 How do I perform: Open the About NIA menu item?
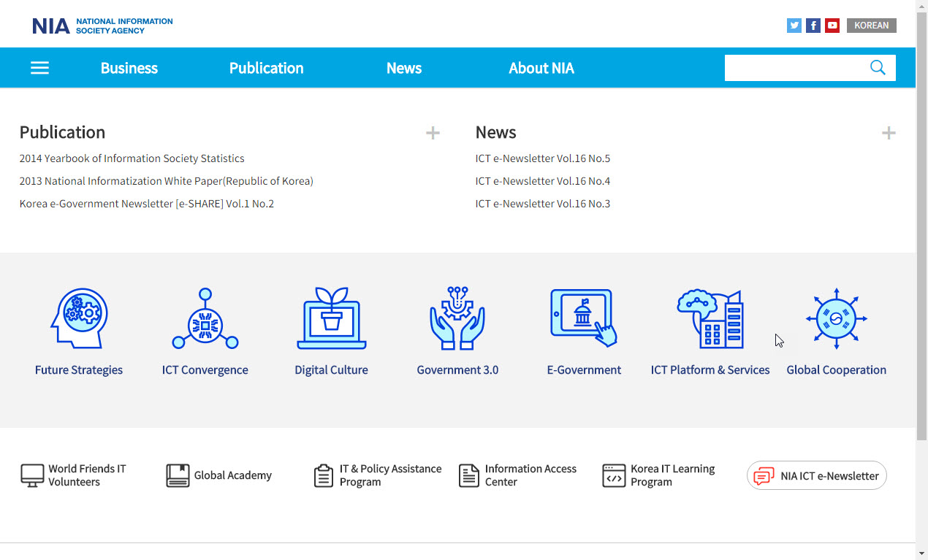tap(541, 68)
